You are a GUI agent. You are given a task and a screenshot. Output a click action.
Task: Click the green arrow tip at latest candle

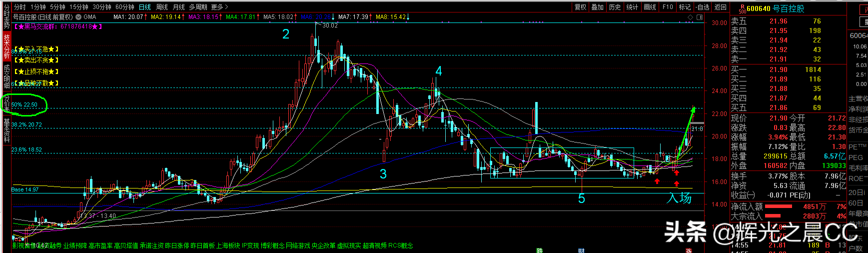tap(693, 108)
